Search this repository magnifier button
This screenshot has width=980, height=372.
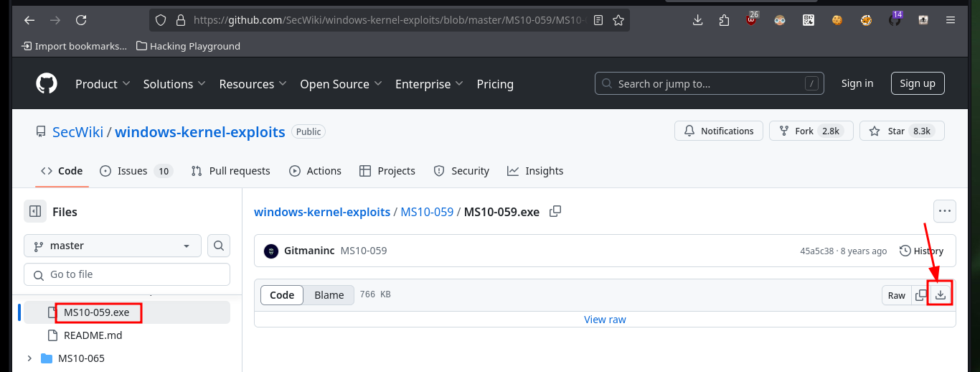219,246
